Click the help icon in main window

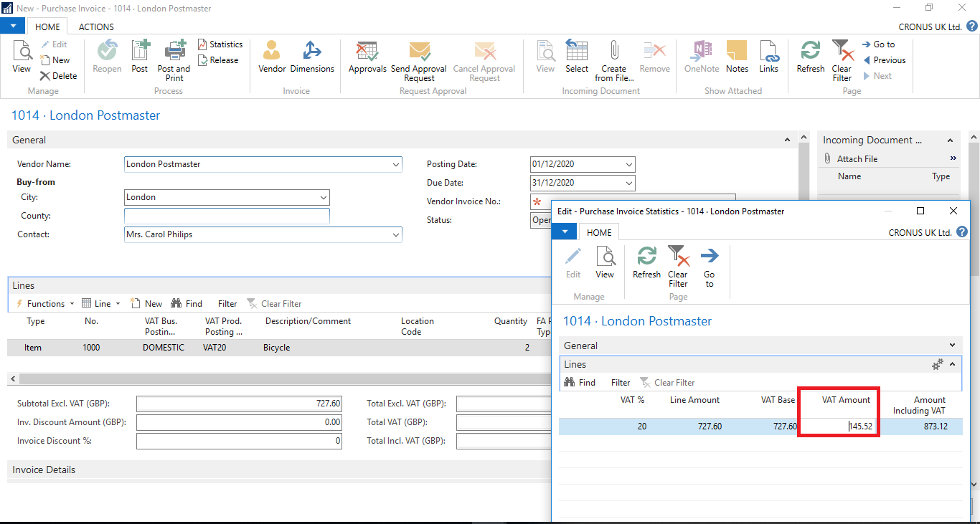coord(971,27)
